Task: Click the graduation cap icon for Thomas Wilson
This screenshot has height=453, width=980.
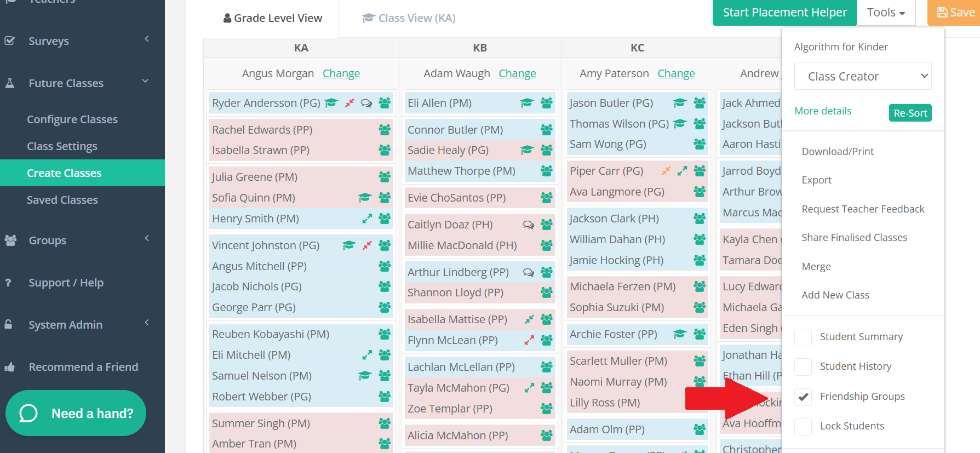Action: 680,124
